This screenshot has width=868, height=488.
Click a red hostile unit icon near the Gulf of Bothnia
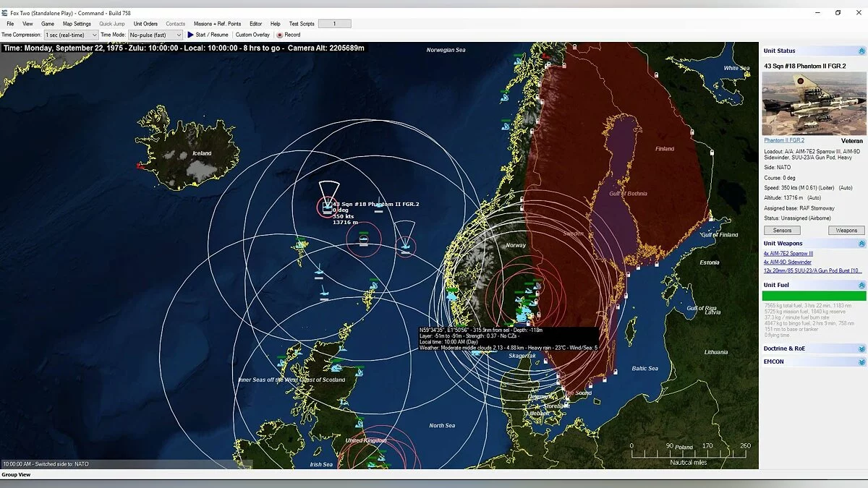[x=692, y=131]
